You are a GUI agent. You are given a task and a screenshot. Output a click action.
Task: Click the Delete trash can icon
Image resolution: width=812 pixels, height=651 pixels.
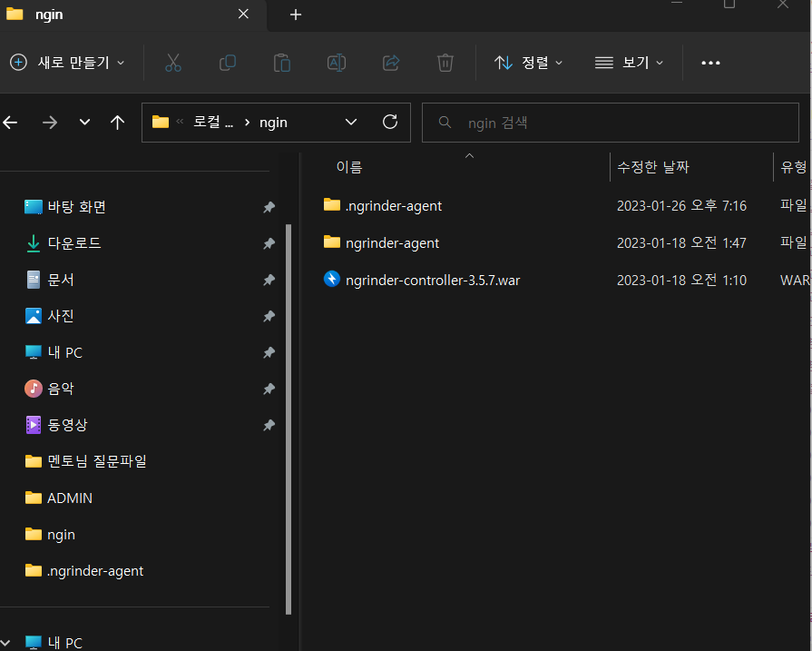(445, 63)
